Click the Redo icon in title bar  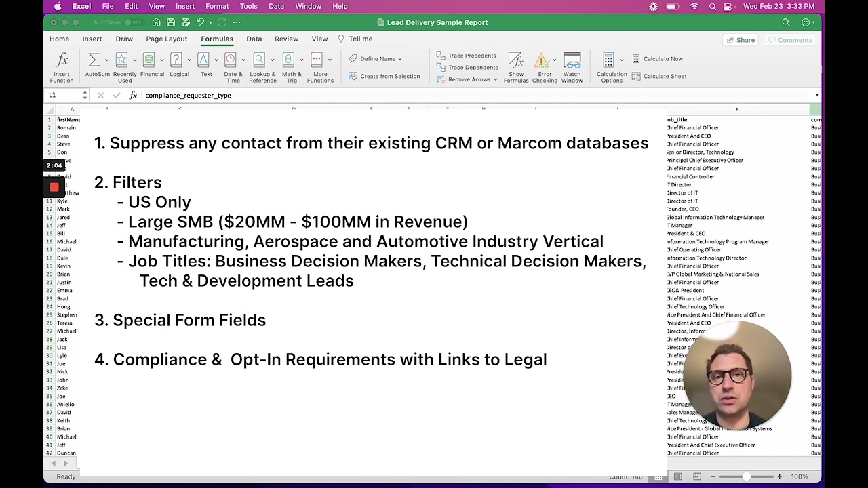[x=222, y=22]
